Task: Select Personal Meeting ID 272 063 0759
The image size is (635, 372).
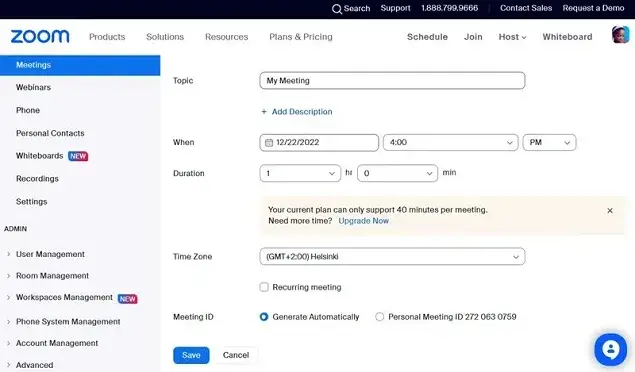Action: click(379, 317)
